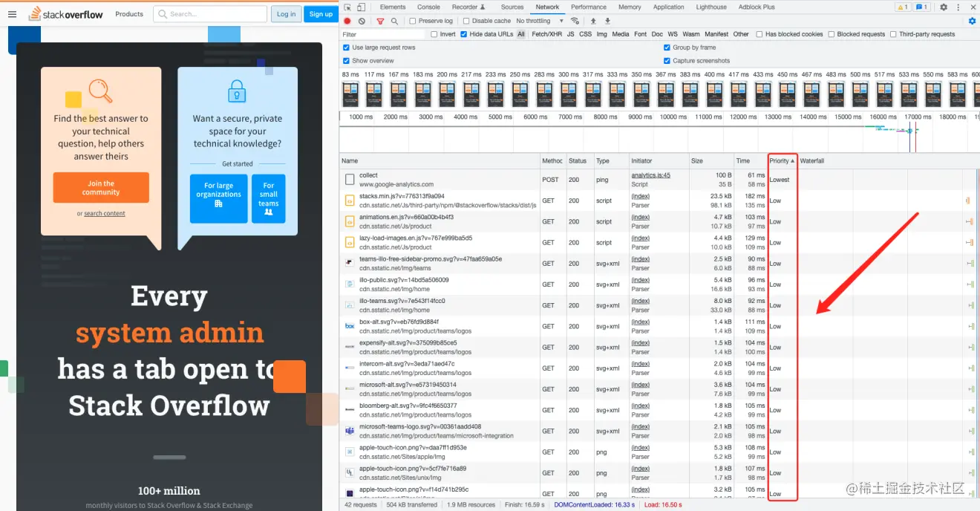Toggle the network filter funnel icon
The image size is (980, 511).
[380, 21]
